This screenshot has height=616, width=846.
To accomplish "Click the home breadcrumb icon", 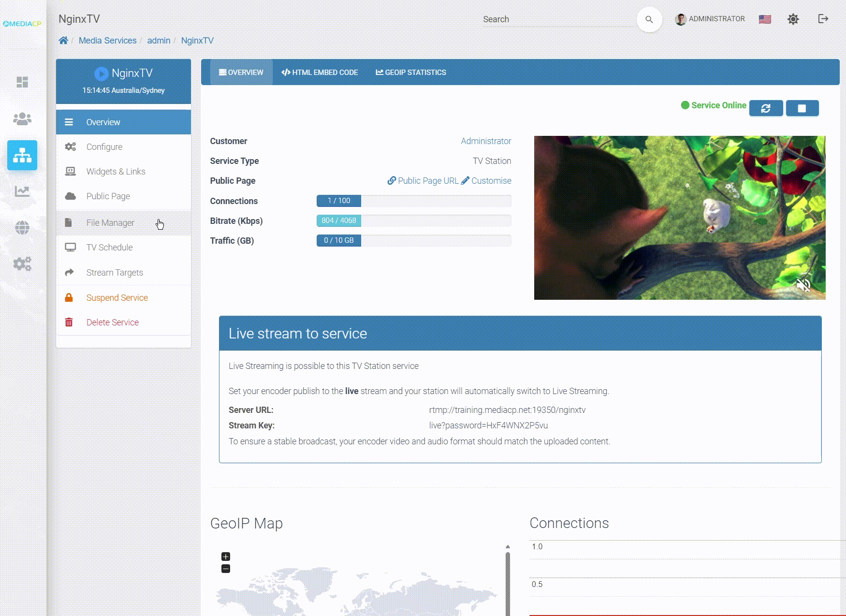I will 63,41.
